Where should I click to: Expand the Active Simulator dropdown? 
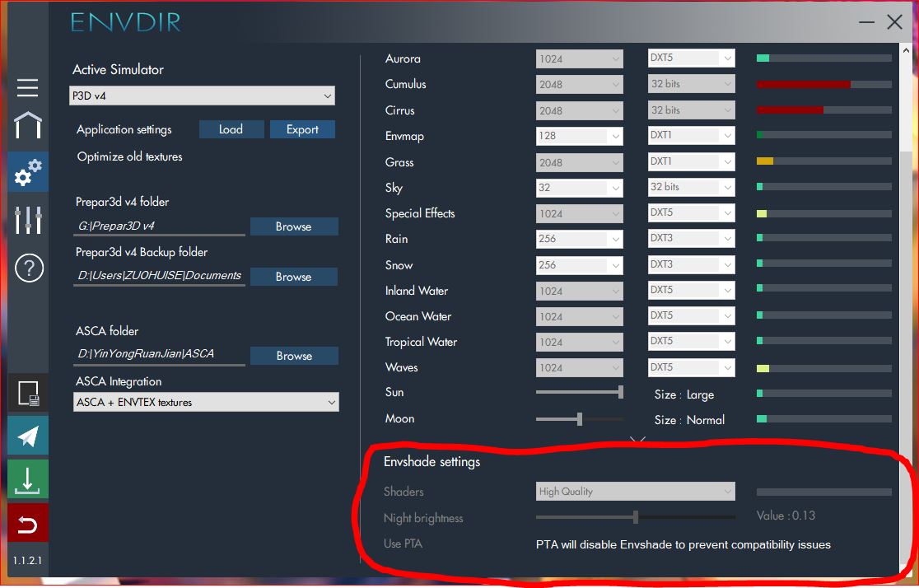click(x=202, y=96)
